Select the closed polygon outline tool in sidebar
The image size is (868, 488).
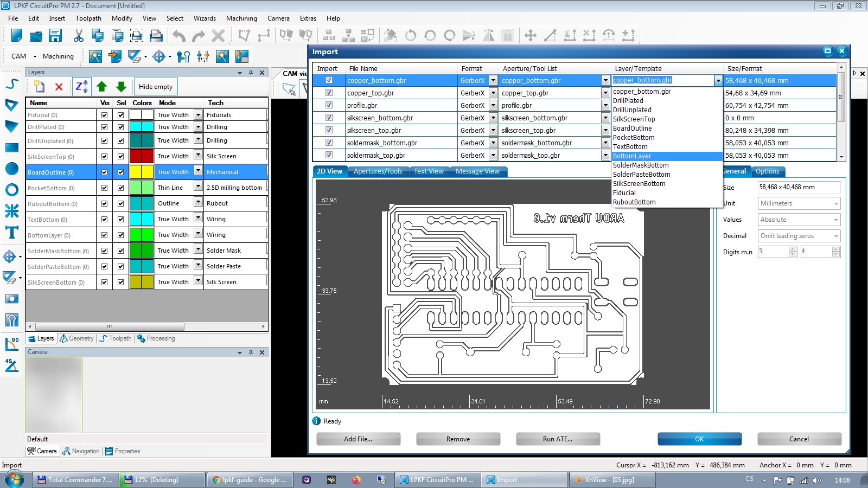[x=11, y=105]
